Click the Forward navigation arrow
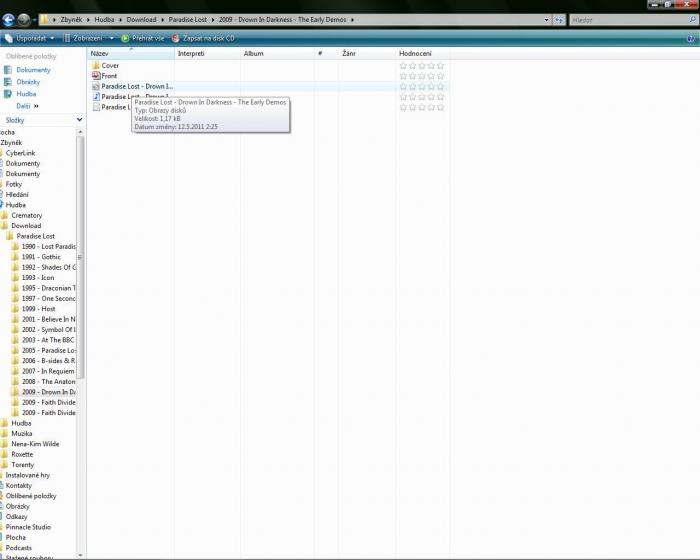The image size is (700, 560). [24, 19]
